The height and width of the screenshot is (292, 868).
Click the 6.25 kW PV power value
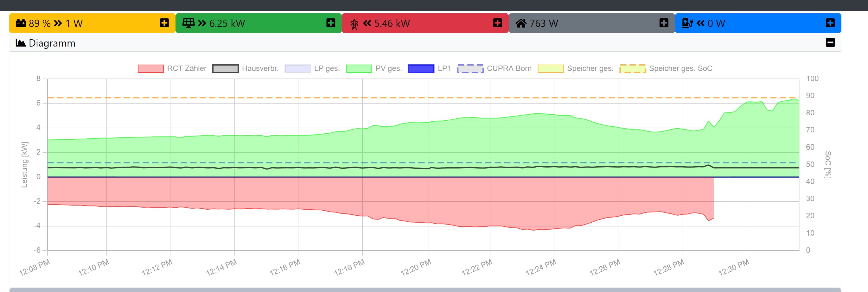click(x=227, y=23)
